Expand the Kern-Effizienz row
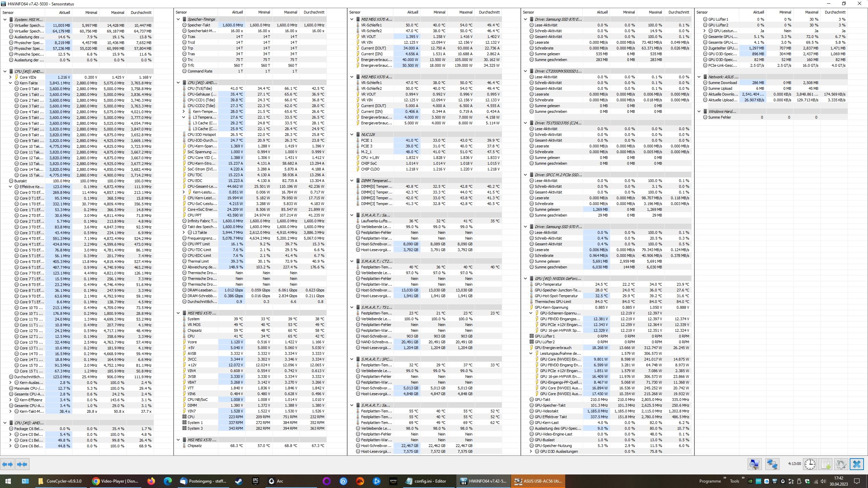 pos(11,400)
